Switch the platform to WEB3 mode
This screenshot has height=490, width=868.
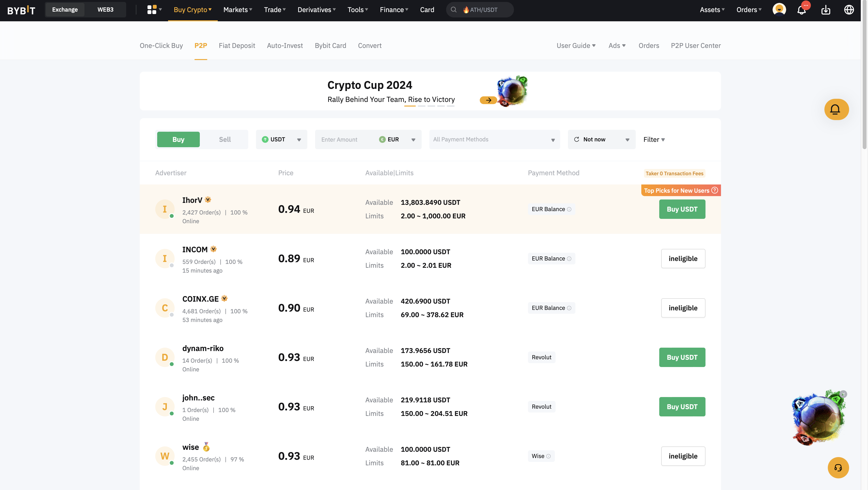105,9
